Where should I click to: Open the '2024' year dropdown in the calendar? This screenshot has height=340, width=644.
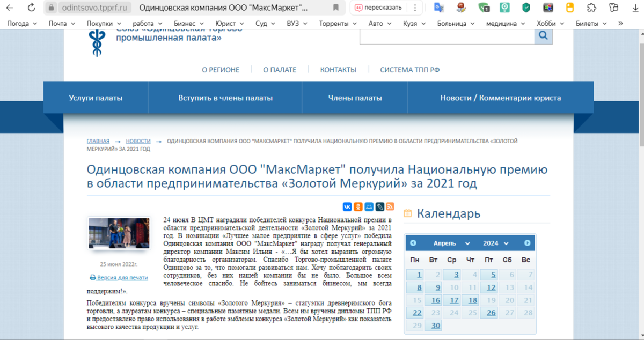point(495,243)
